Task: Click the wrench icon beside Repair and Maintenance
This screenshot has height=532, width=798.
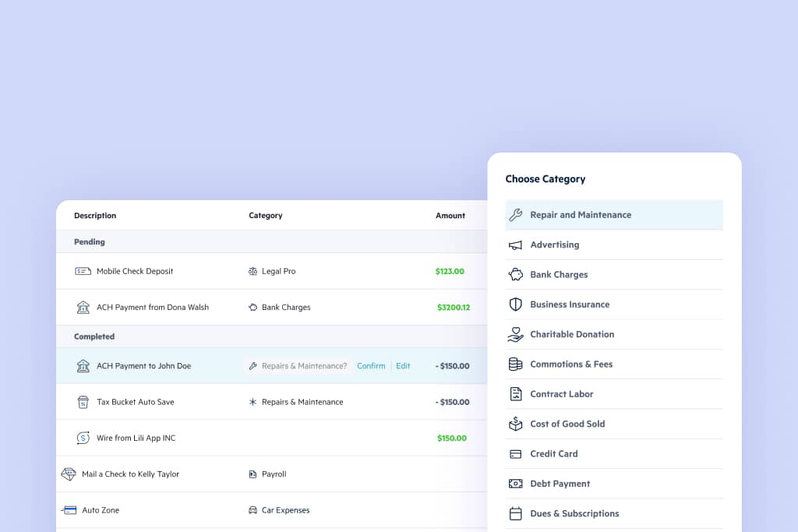Action: tap(515, 215)
